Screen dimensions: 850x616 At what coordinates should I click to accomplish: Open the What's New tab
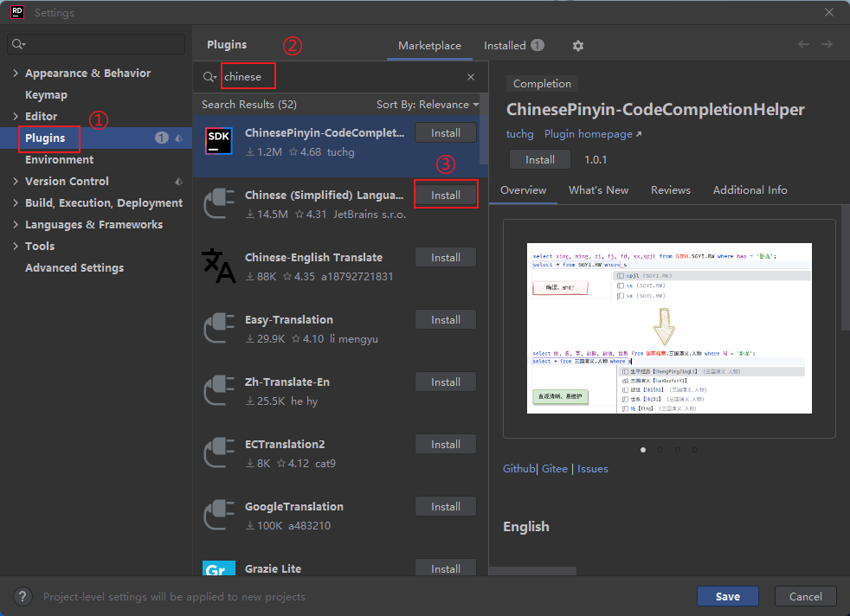click(x=598, y=190)
